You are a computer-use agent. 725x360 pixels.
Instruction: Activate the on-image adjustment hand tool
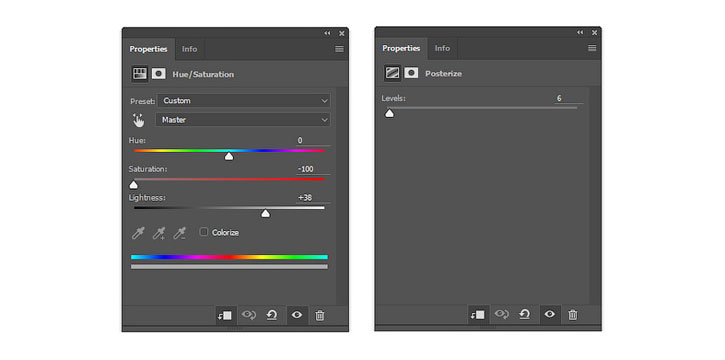coord(138,120)
